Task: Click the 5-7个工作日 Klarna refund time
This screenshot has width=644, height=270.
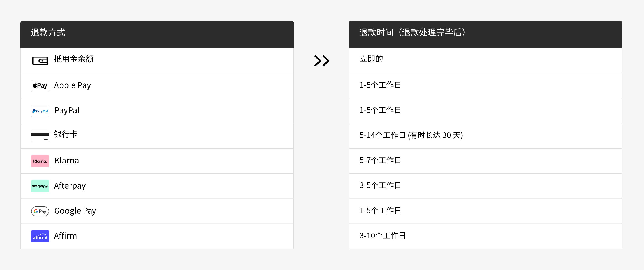Action: pos(380,160)
